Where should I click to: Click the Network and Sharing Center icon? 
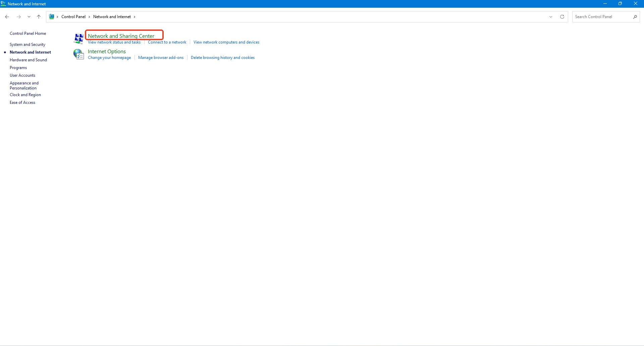[x=78, y=39]
